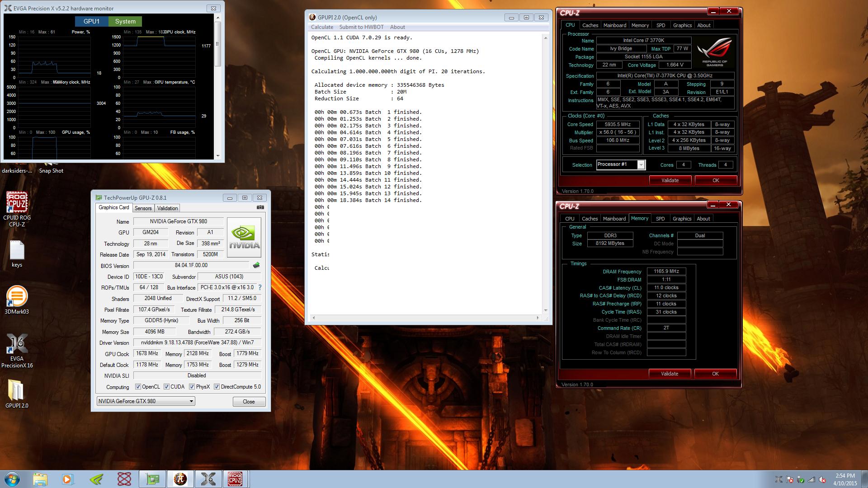Toggle the PhysX checkbox in GPU-Z
The width and height of the screenshot is (868, 488).
(192, 387)
